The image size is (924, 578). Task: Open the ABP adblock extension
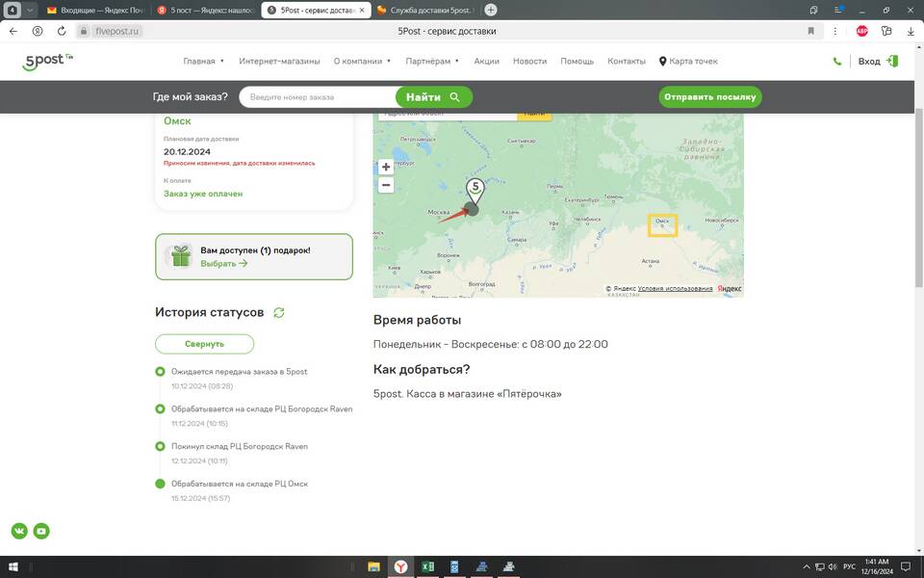point(861,31)
